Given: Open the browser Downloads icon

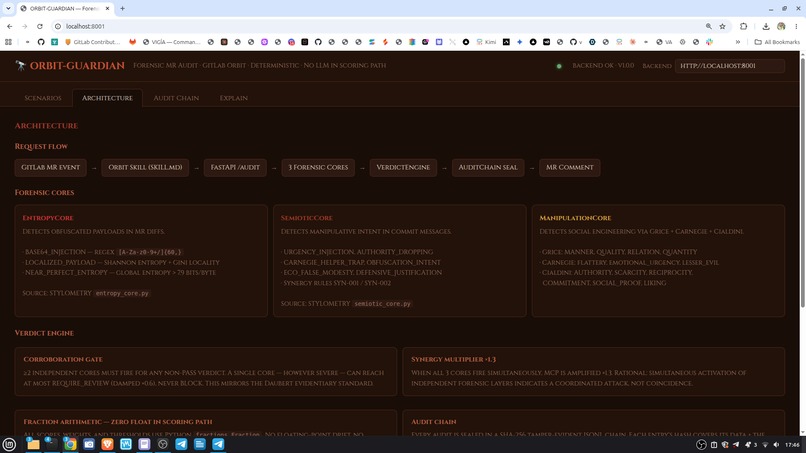Looking at the screenshot, I should [766, 26].
